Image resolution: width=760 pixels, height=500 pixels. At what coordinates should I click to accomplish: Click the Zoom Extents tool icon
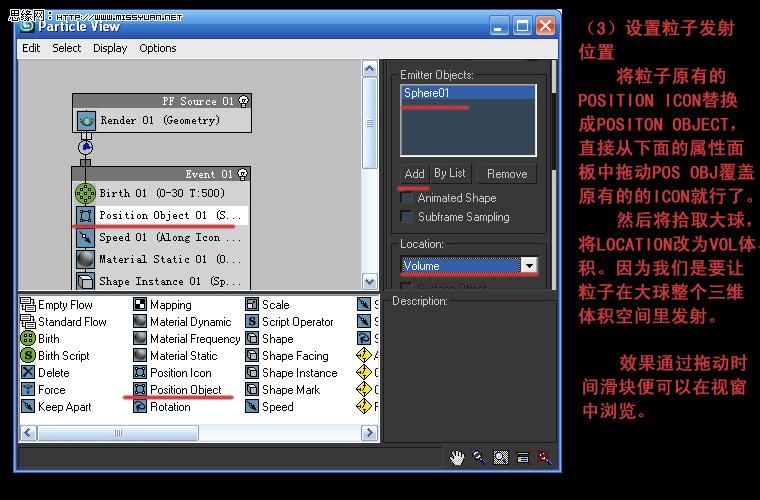click(x=522, y=457)
